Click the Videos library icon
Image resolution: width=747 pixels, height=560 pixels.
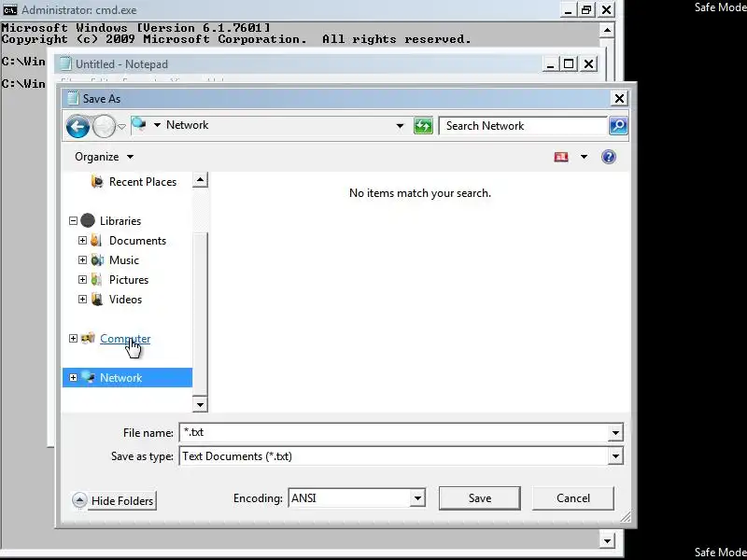(x=97, y=299)
